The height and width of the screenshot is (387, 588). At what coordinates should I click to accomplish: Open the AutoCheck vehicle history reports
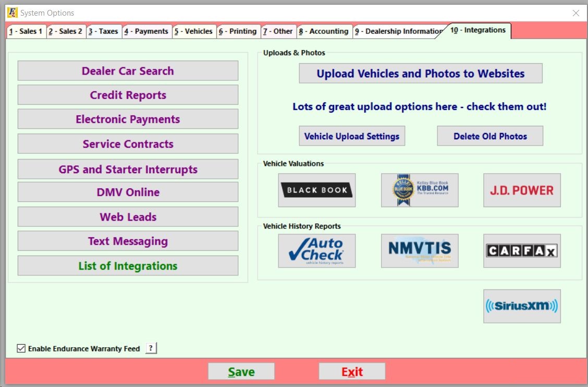pyautogui.click(x=317, y=251)
